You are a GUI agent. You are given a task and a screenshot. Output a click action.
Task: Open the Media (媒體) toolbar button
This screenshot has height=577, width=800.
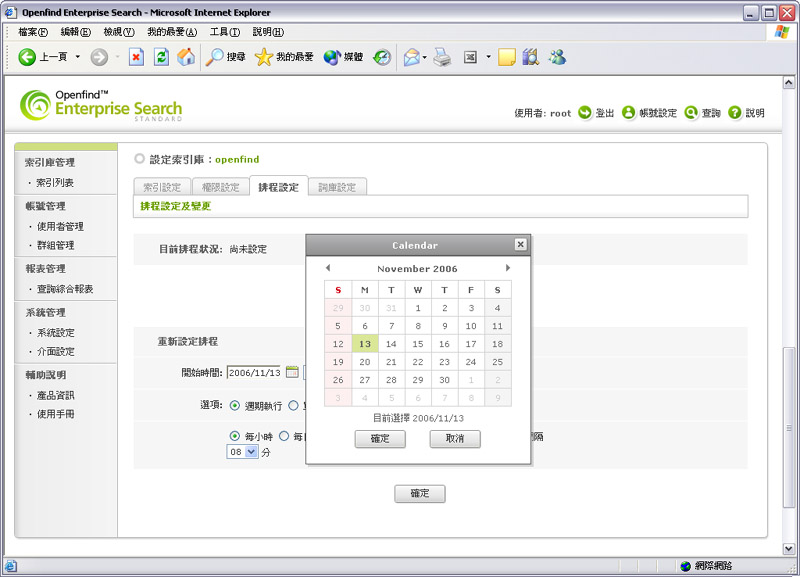click(343, 57)
